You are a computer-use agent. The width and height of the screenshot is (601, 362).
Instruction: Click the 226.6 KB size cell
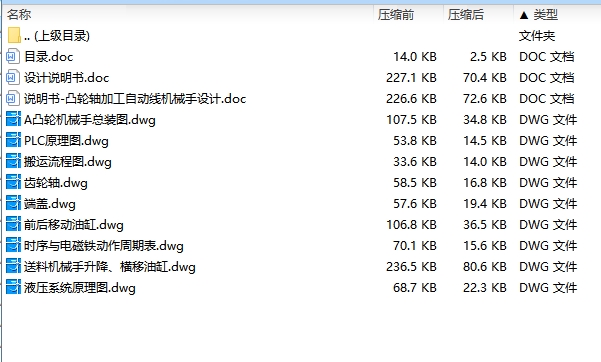coord(411,99)
